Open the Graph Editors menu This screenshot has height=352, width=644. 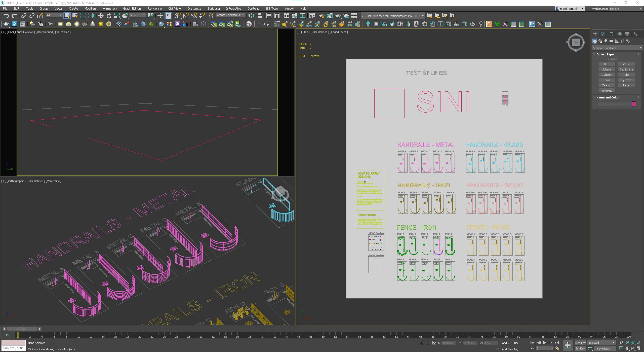132,8
